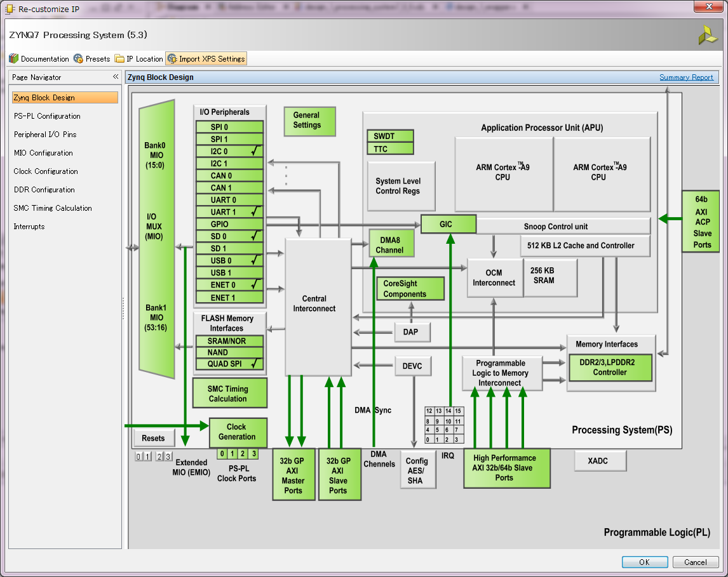The height and width of the screenshot is (577, 728).
Task: Open the SMC Timing Calculation block
Action: (230, 393)
